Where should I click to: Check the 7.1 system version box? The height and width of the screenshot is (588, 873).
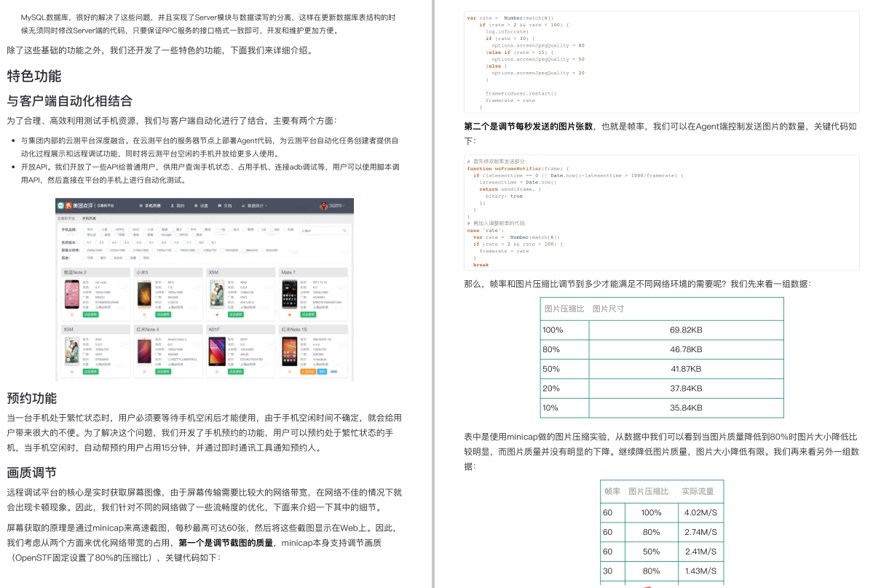click(183, 242)
